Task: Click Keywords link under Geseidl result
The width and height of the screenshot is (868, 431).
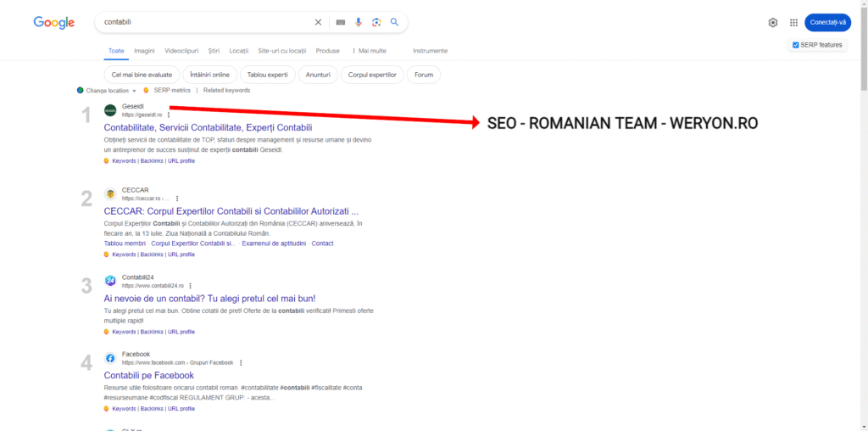Action: click(x=124, y=160)
